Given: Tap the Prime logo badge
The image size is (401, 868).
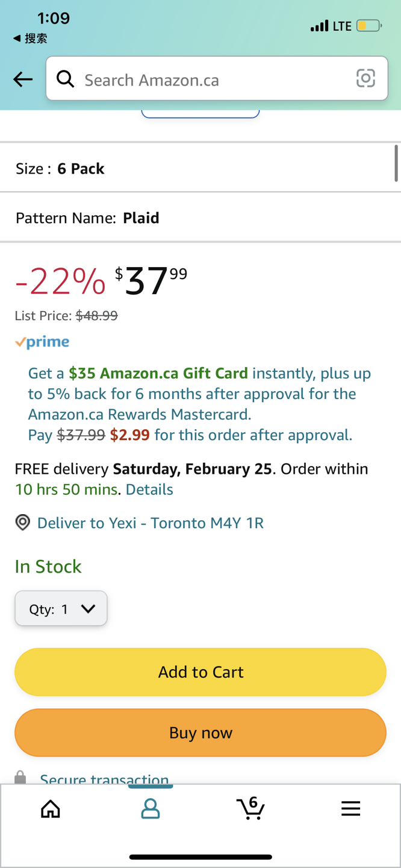Looking at the screenshot, I should coord(42,342).
